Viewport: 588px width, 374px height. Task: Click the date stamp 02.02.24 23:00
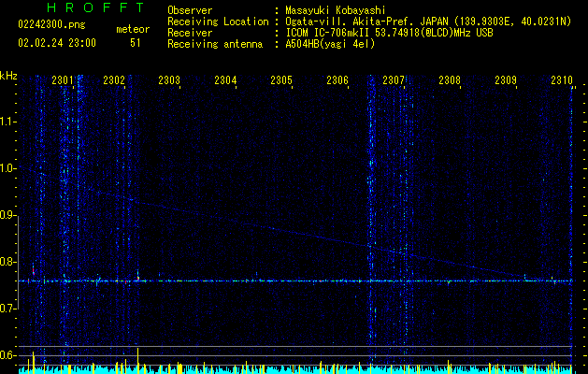pyautogui.click(x=57, y=43)
